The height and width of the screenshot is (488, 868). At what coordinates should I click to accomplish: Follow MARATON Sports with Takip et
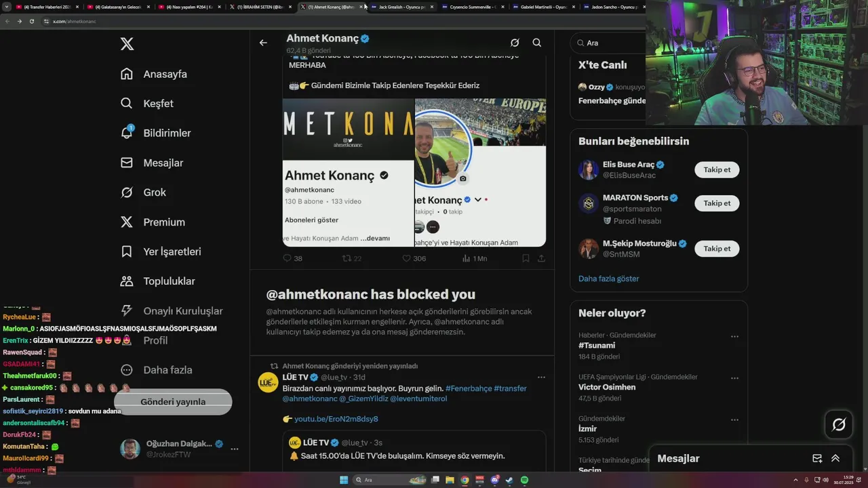click(717, 203)
